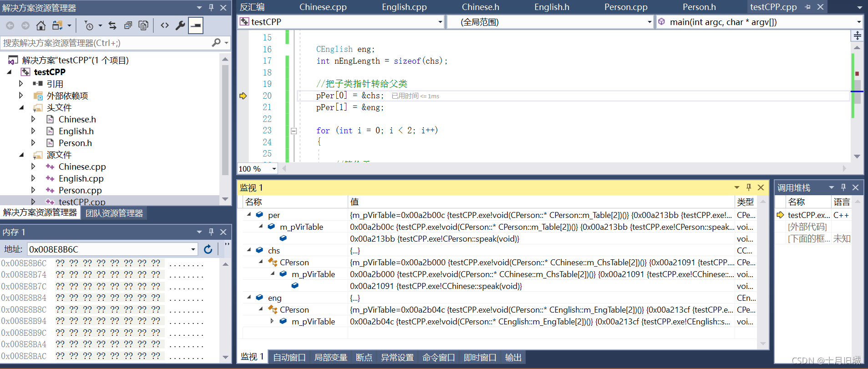This screenshot has width=868, height=369.
Task: Click the 类型 column header in watch window
Action: tap(746, 202)
